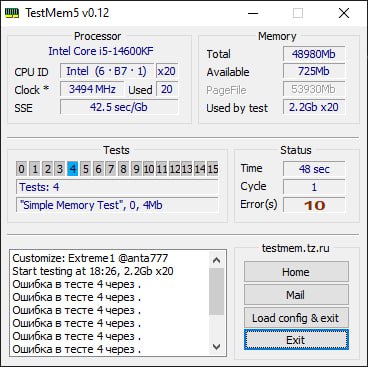Click the testmem.tz.ru group label

(296, 248)
